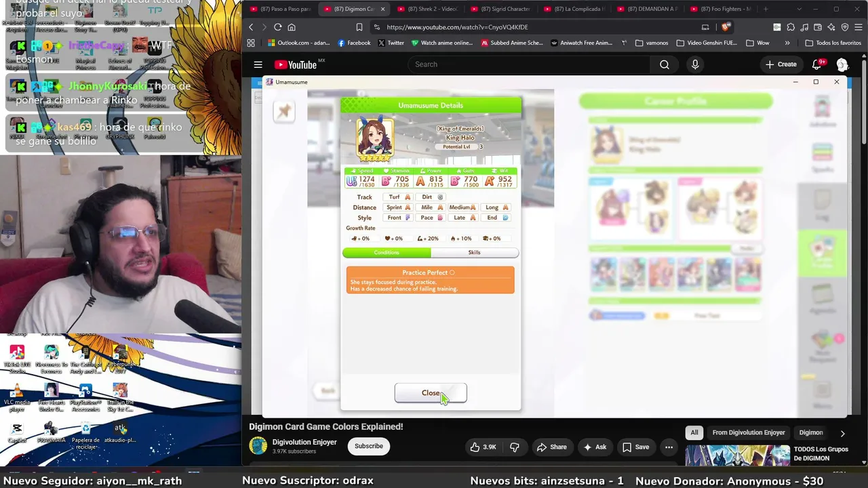Image resolution: width=868 pixels, height=488 pixels.
Task: Open YouTube notifications bell
Action: [x=817, y=64]
